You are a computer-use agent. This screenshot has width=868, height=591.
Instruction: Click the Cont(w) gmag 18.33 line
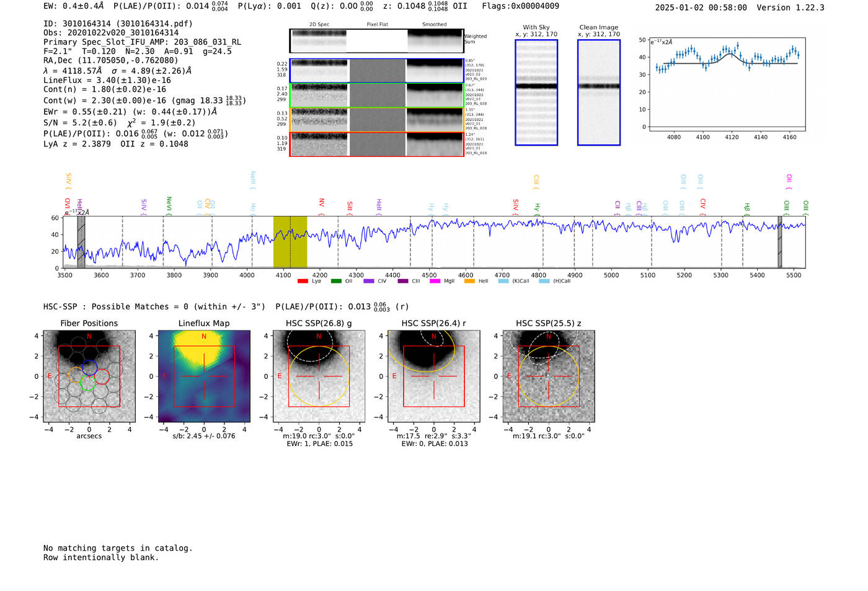click(144, 100)
